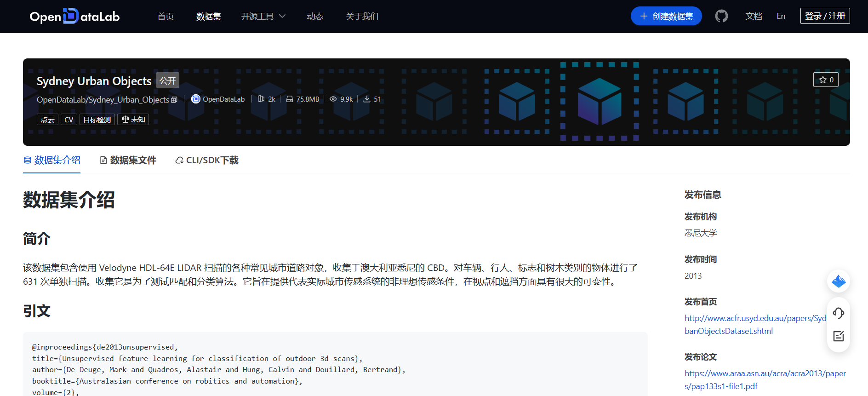Image resolution: width=868 pixels, height=396 pixels.
Task: Open the feedback form edit icon
Action: pos(839,336)
